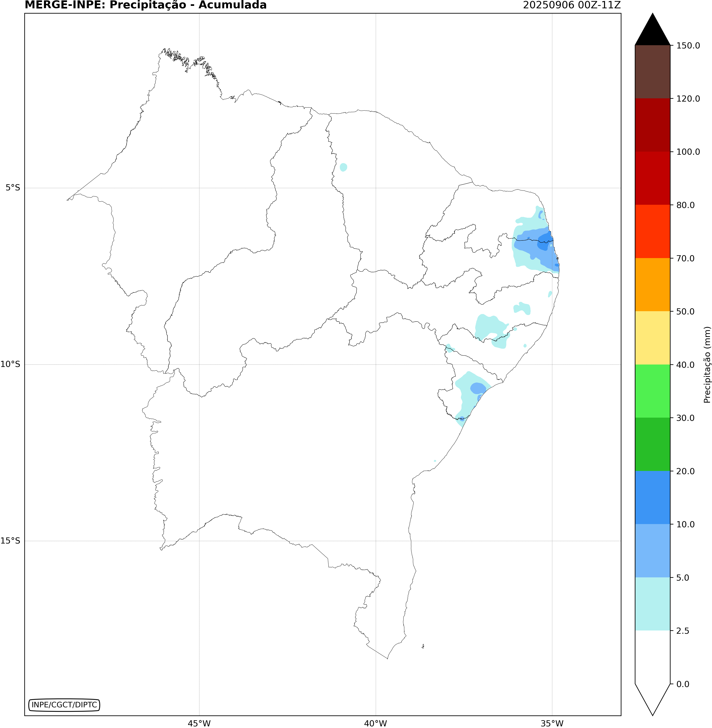The image size is (712, 728).
Task: Click the 35°W longitude axis label
Action: 552,724
